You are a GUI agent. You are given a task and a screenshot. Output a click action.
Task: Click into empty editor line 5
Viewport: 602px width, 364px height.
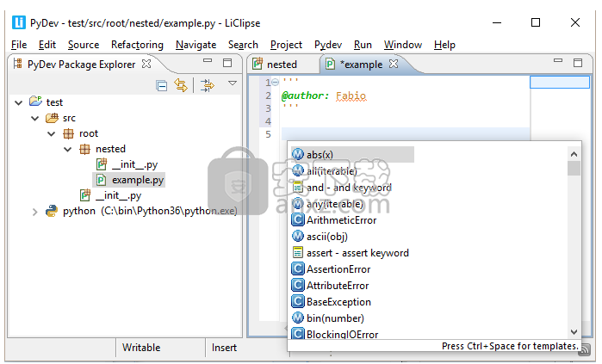pos(406,134)
